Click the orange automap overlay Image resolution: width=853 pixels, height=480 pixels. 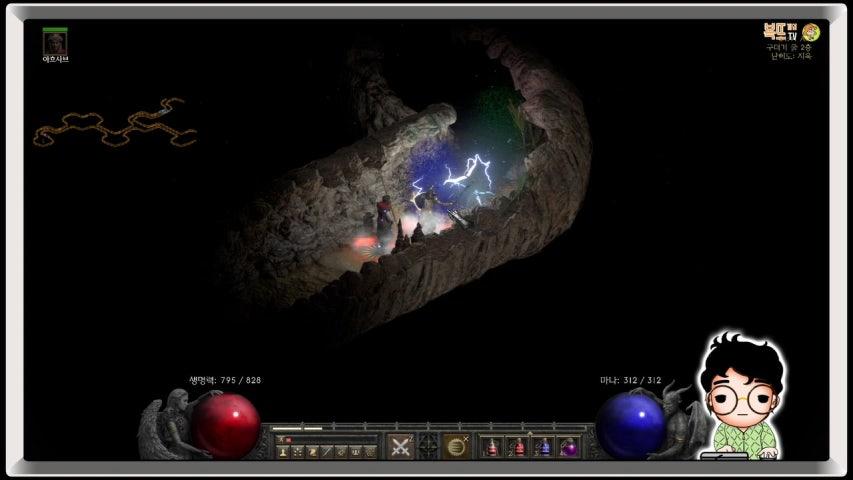coord(114,124)
